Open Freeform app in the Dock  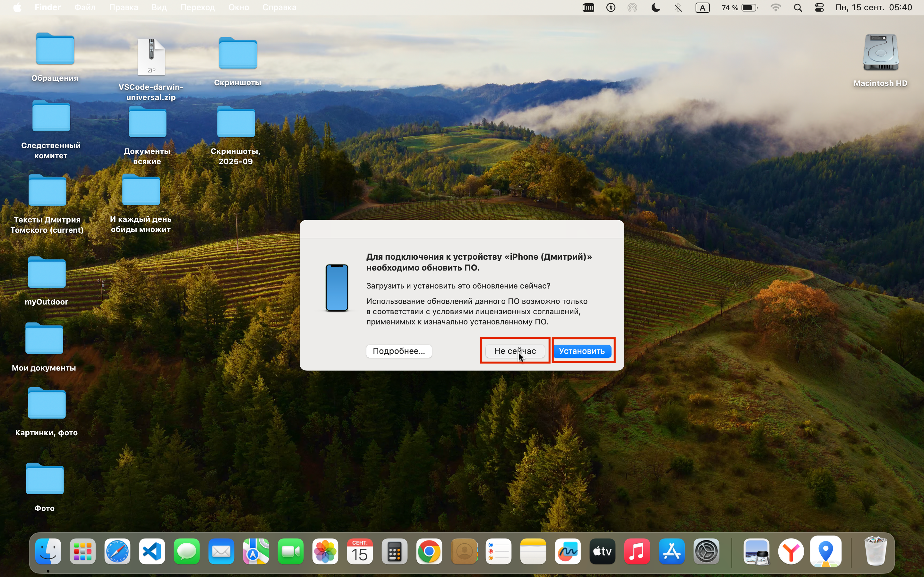(568, 551)
